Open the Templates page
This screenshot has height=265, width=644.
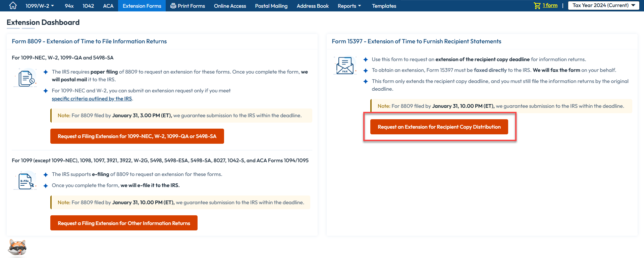(x=384, y=6)
